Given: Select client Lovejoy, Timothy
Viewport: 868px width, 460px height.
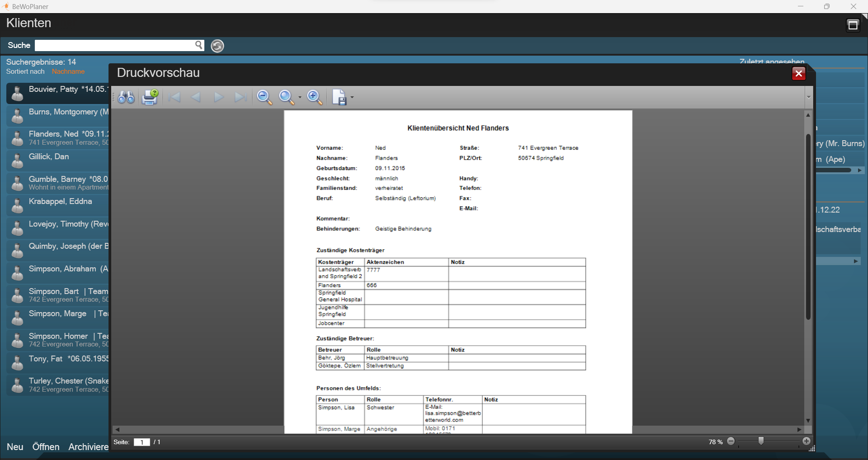Looking at the screenshot, I should point(57,228).
